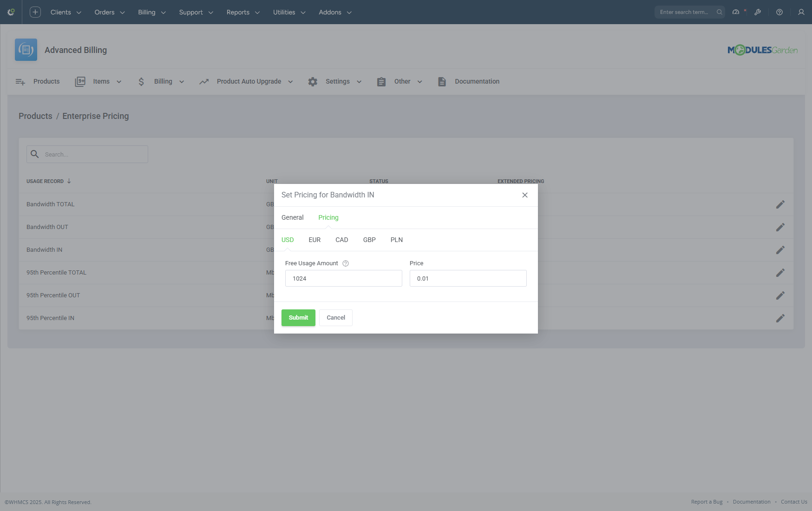Expand the Settings chevron in module navigation

click(359, 81)
